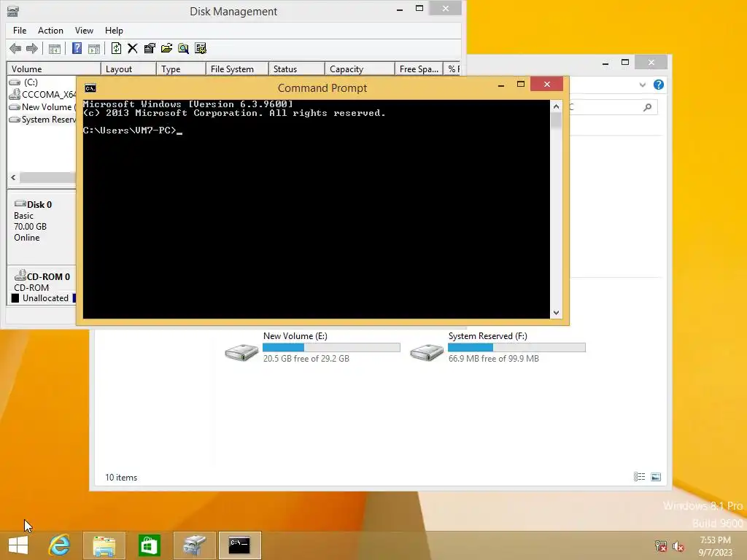This screenshot has width=747, height=560.
Task: Click the Explore magnifier toolbar icon
Action: 183,48
